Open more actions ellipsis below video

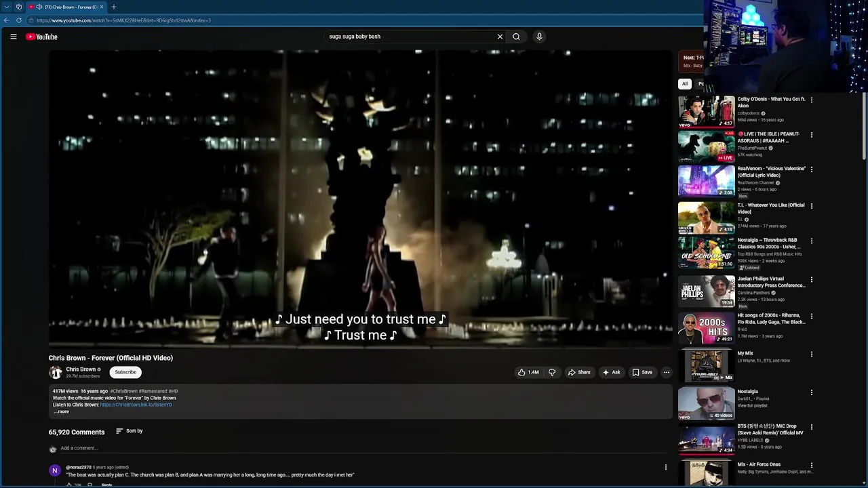pos(666,372)
